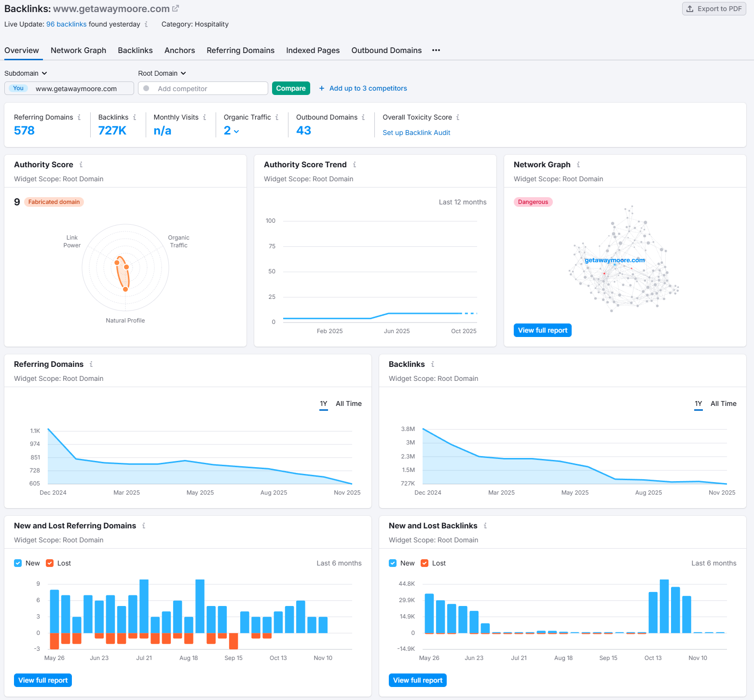Click the Set up Backlink Audit link

click(416, 133)
